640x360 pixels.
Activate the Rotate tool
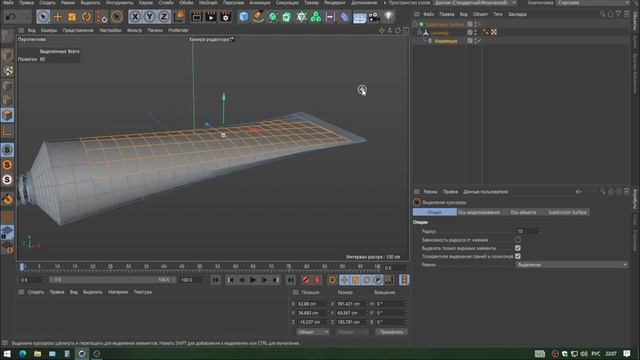86,17
